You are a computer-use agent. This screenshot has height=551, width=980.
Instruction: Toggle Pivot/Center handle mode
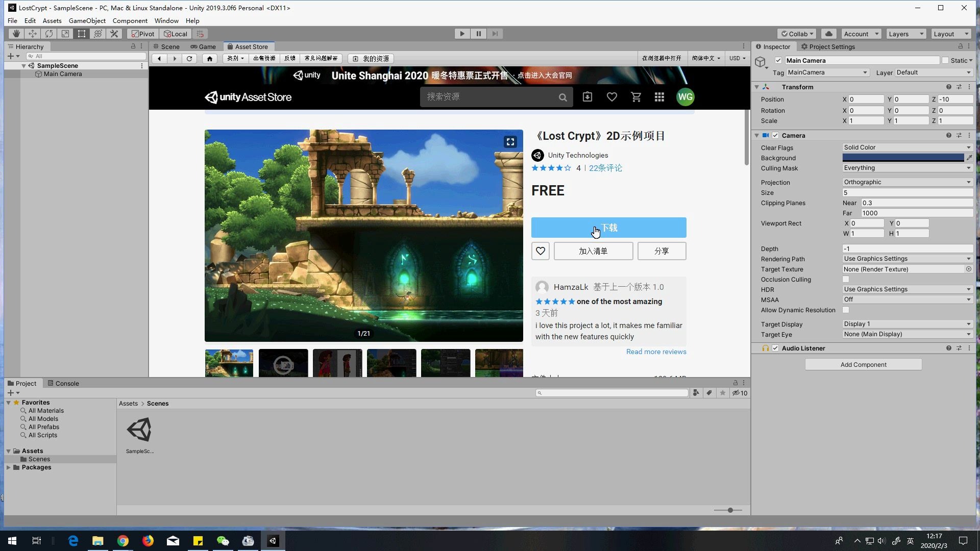pos(143,34)
